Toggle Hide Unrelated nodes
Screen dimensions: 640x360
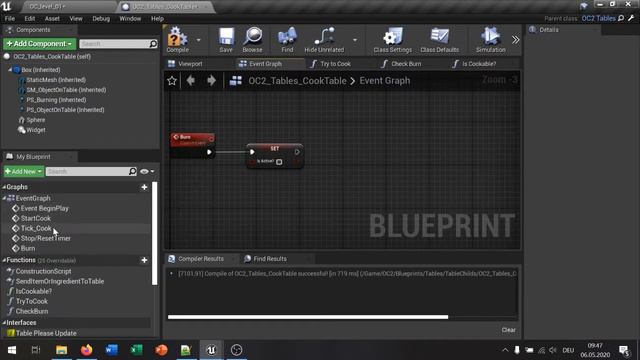(x=324, y=40)
